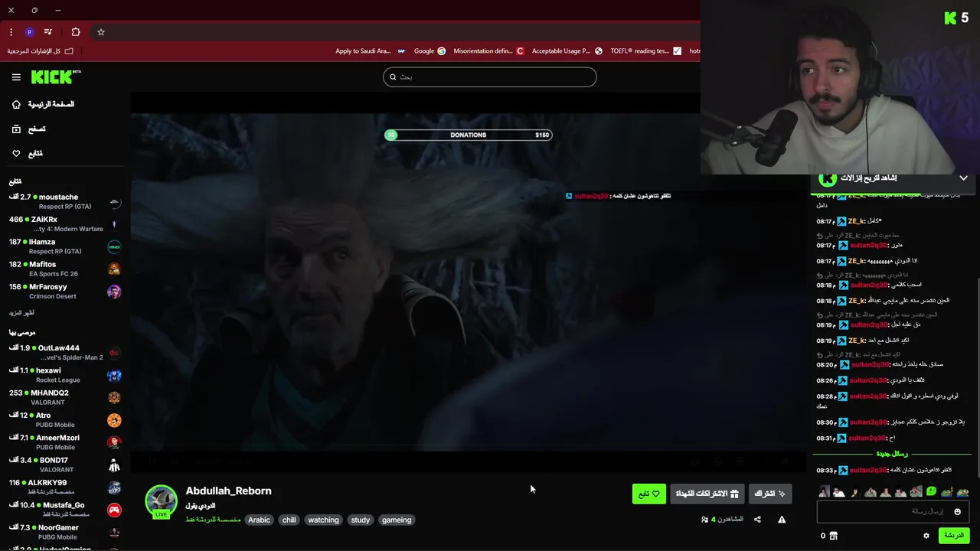Open ALKRKY99 channel
This screenshot has height=551, width=980.
point(64,487)
